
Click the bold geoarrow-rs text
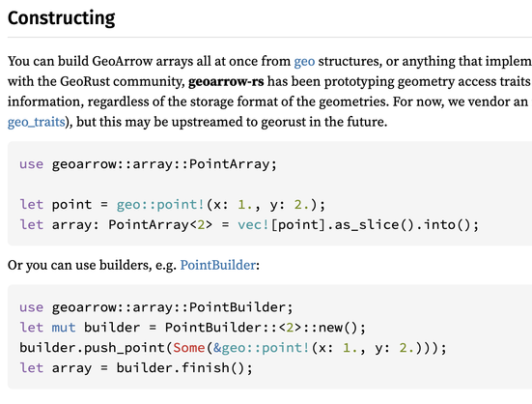[x=226, y=82]
